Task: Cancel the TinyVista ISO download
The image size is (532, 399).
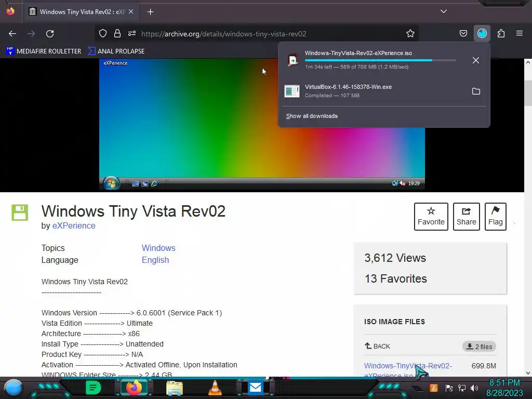Action: click(476, 60)
